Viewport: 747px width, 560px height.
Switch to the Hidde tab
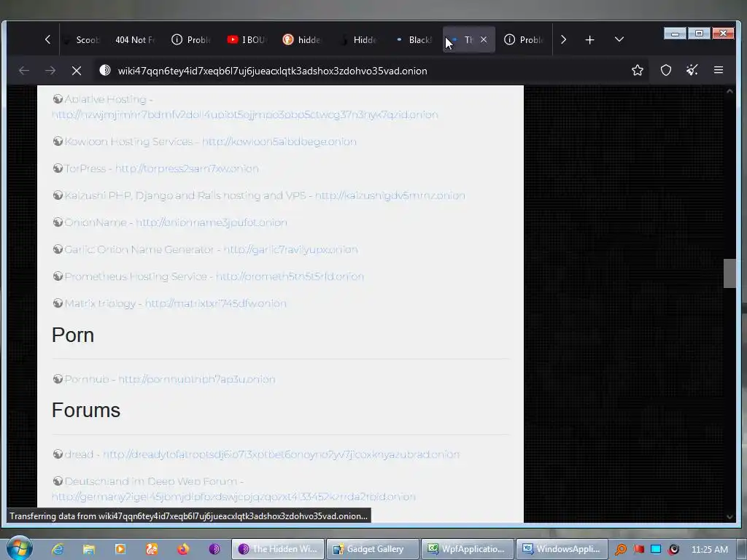[x=358, y=40]
